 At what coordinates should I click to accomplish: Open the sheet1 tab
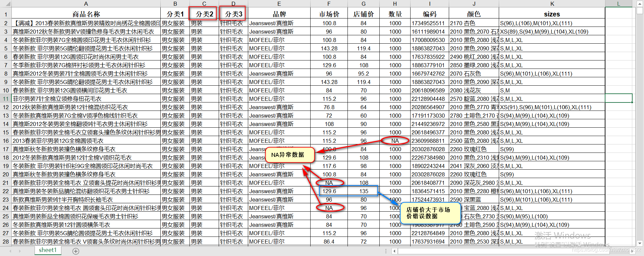48,250
